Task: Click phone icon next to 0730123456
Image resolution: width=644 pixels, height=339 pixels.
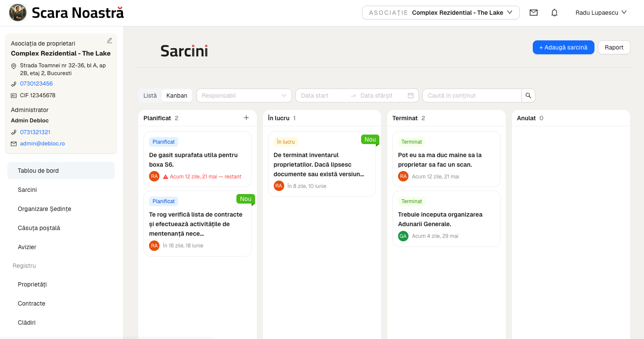Action: (x=14, y=84)
